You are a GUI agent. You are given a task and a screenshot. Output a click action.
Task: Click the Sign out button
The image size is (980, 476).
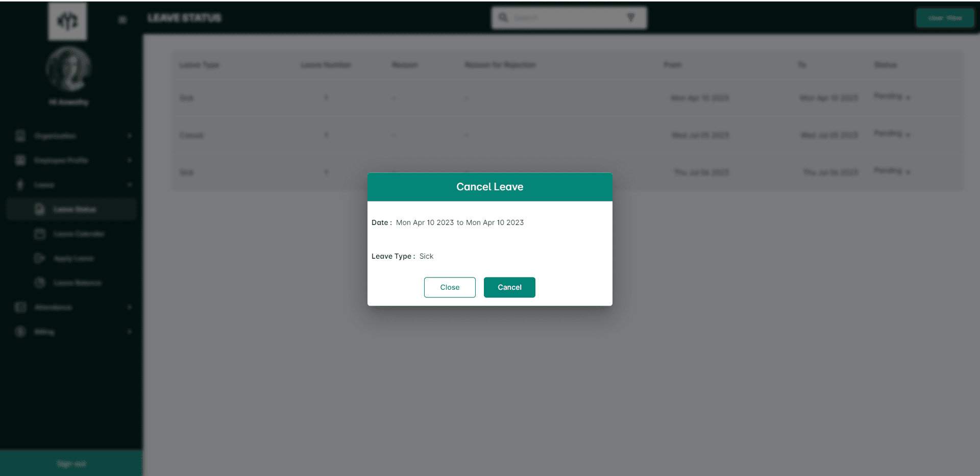click(71, 463)
